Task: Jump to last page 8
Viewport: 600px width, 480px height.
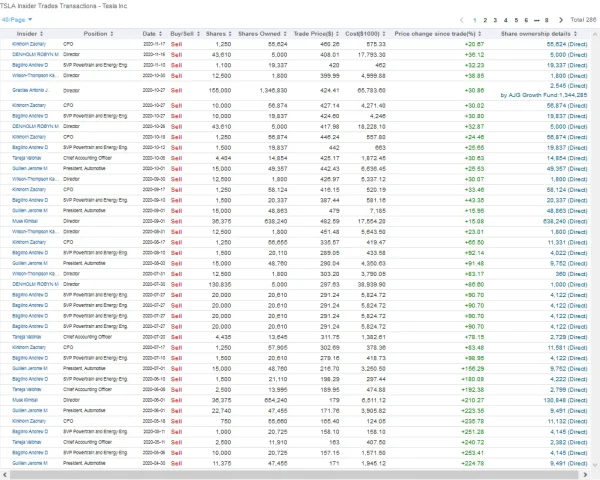Action: (x=546, y=20)
